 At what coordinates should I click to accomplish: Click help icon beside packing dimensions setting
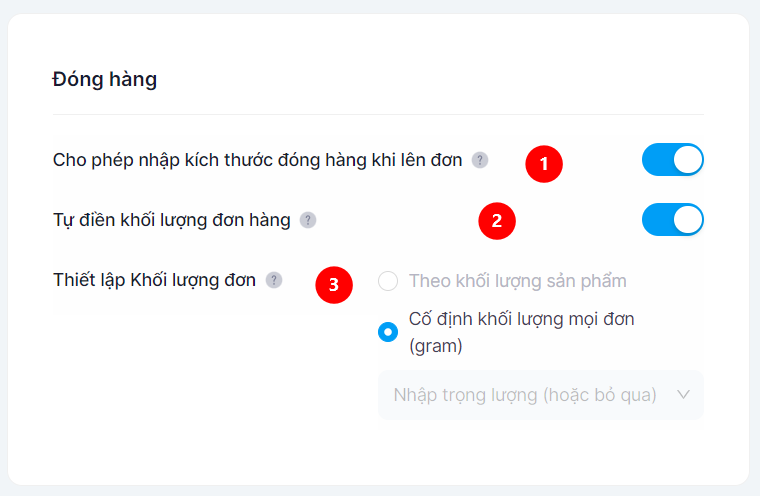480,160
